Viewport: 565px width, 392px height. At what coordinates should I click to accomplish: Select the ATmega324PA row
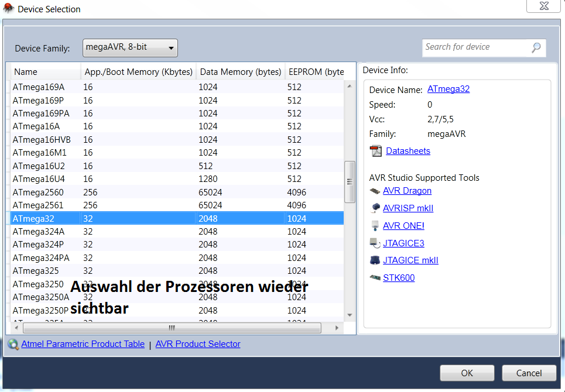pos(177,258)
